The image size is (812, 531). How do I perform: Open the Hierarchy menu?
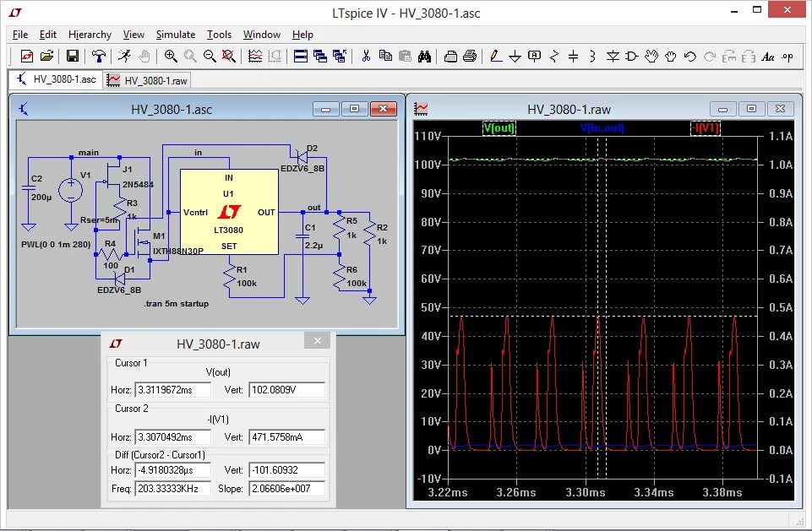(x=90, y=34)
